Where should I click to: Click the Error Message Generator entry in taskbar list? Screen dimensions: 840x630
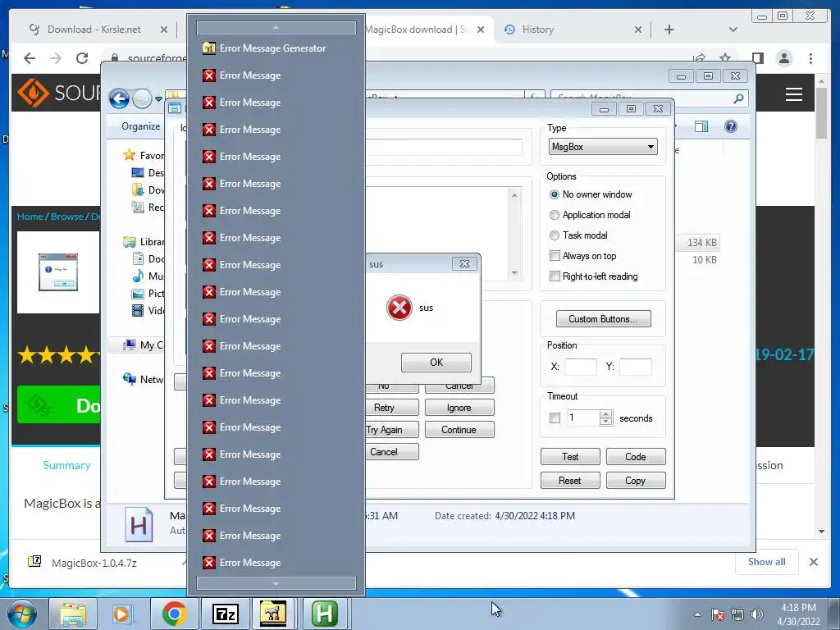click(276, 48)
